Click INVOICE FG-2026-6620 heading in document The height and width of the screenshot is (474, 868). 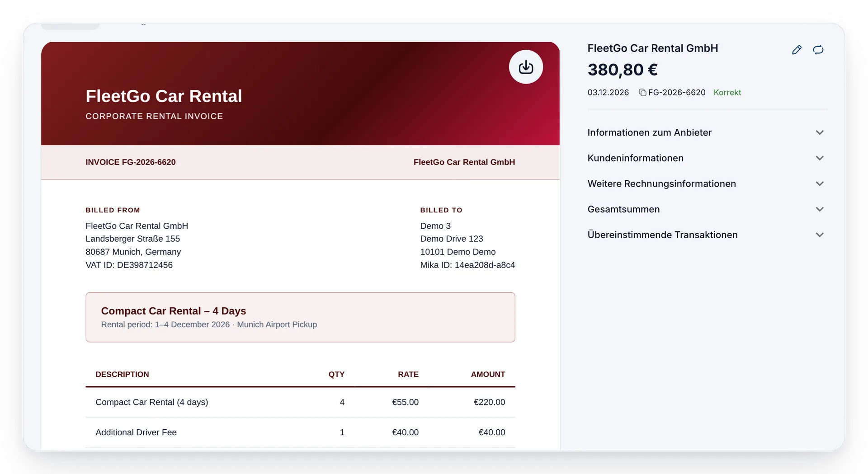pos(131,162)
